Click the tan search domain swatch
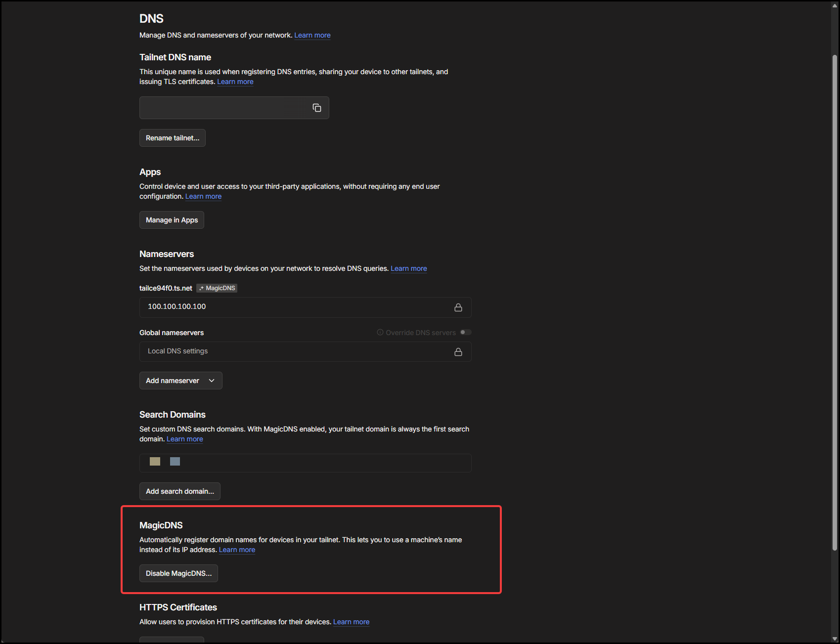 tap(155, 461)
